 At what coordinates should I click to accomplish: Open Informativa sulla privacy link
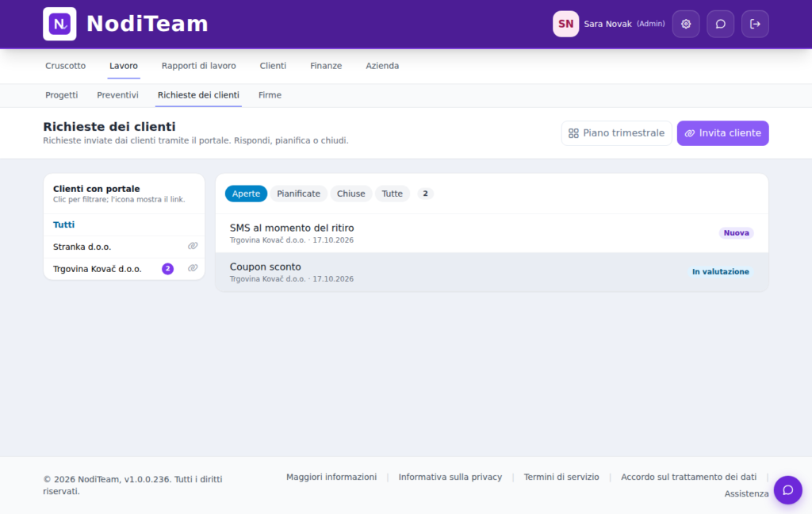(x=450, y=478)
